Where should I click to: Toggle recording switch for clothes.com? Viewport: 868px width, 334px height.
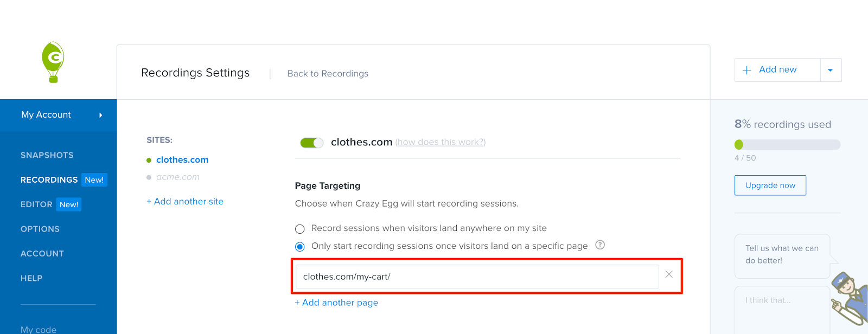click(312, 143)
